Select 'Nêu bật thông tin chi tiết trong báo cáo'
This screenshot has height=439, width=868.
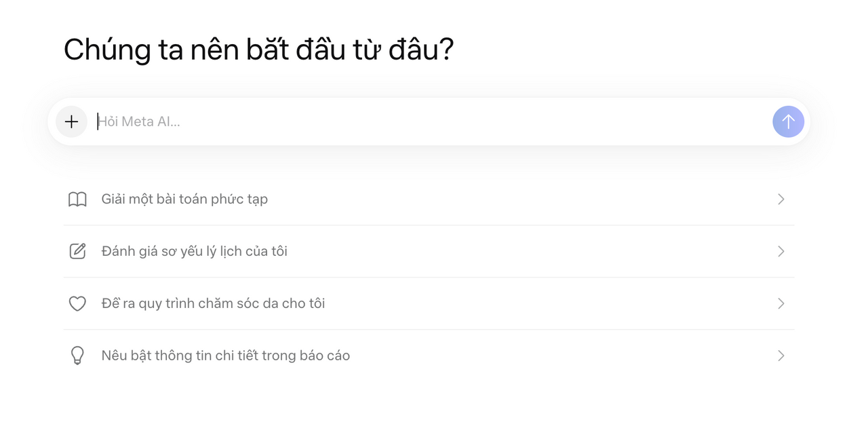[x=225, y=356]
